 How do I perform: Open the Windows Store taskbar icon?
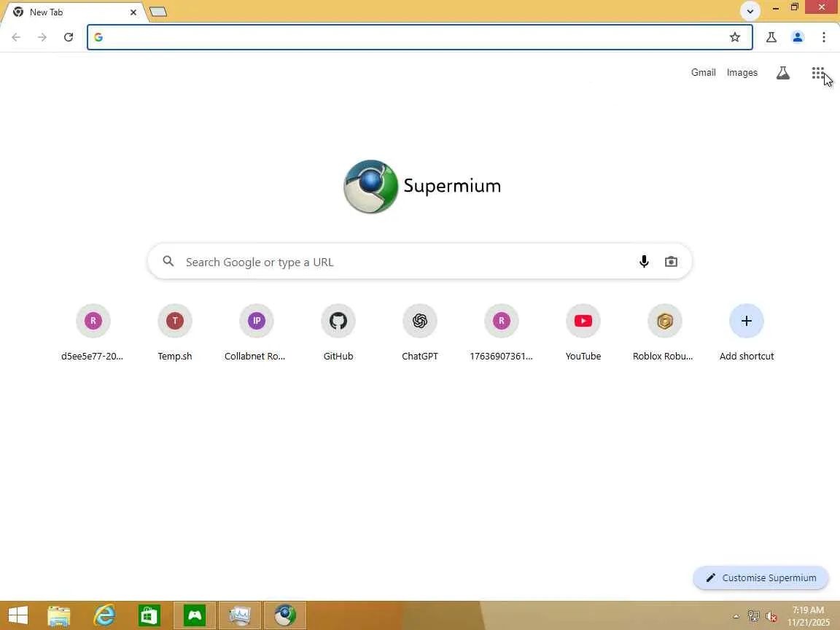click(x=149, y=615)
